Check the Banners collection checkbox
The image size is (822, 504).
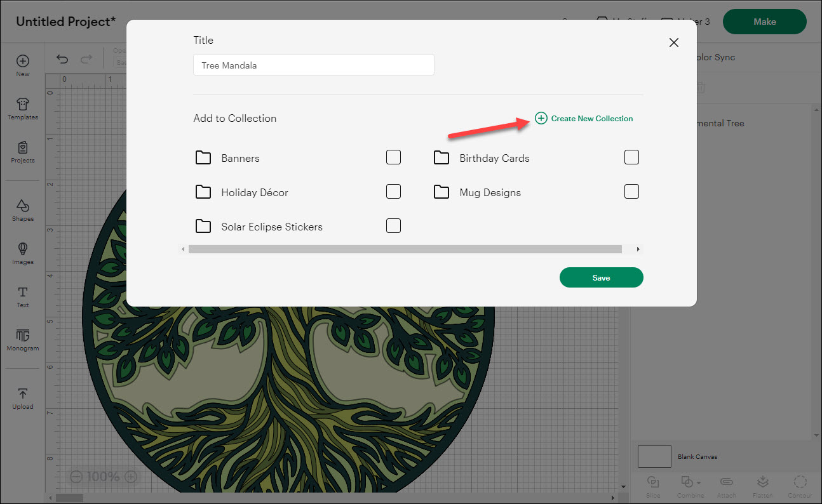point(393,157)
